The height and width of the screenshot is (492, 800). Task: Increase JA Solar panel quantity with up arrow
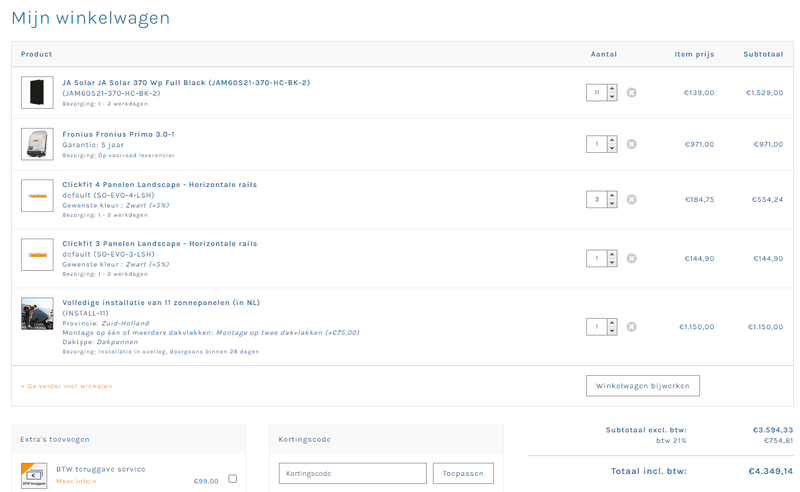pos(612,88)
